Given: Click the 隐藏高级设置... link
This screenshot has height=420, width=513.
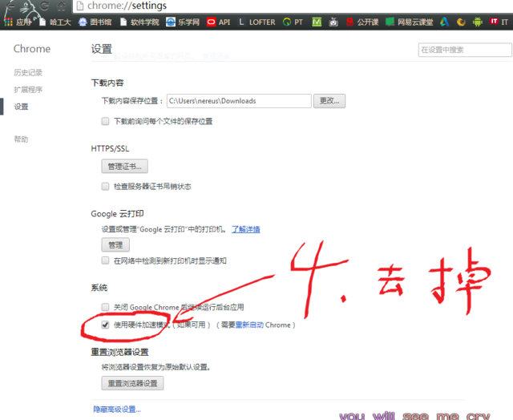Looking at the screenshot, I should point(117,410).
